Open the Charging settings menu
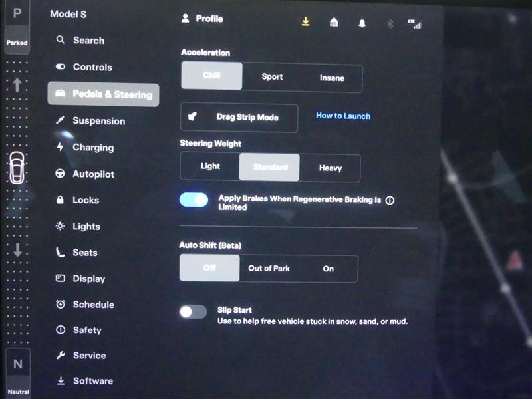Viewport: 532px width, 399px height. click(85, 147)
